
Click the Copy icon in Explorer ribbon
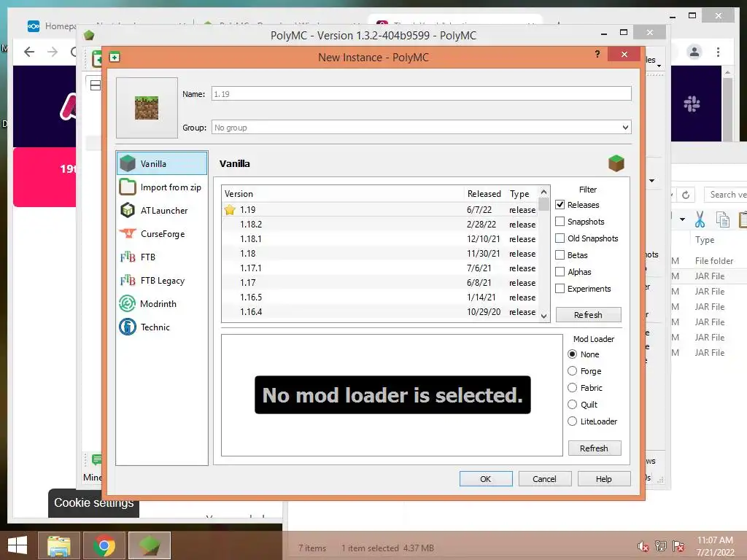click(x=723, y=219)
